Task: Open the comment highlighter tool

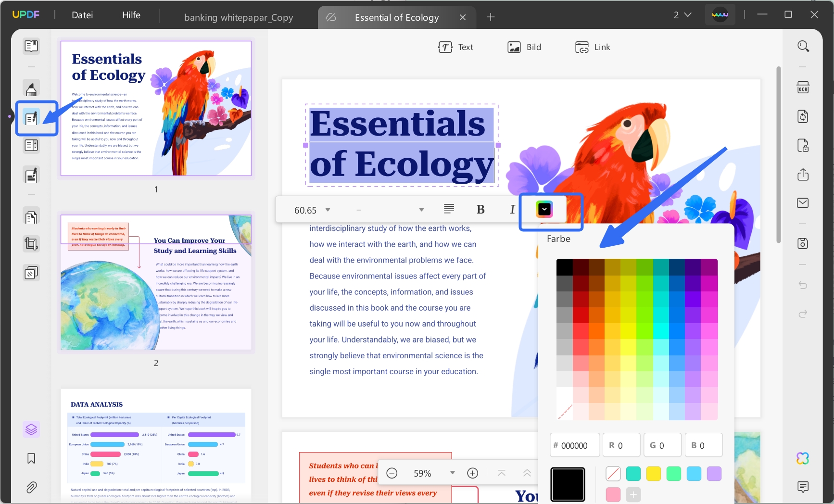Action: (x=31, y=89)
